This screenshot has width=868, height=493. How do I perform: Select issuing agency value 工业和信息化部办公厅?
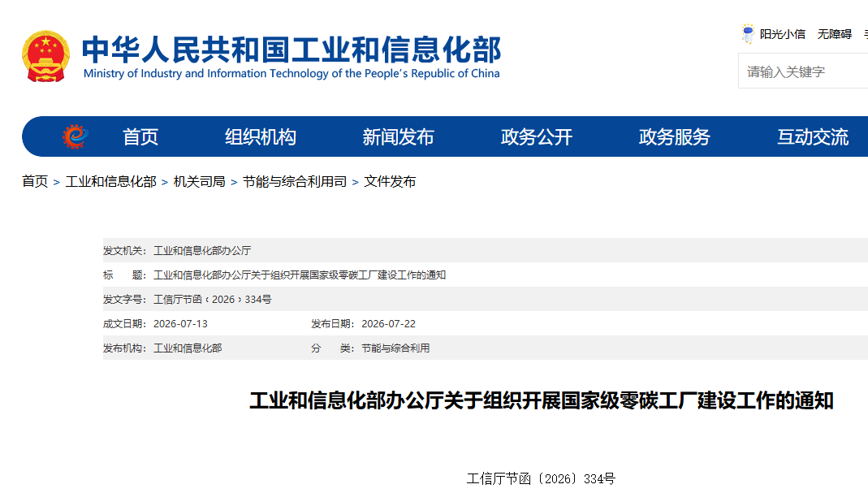[x=202, y=251]
